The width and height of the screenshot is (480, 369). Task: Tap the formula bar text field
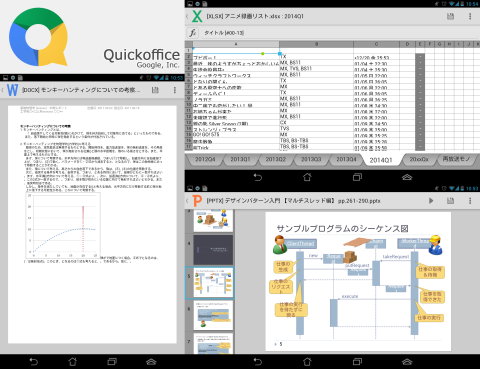tap(339, 33)
